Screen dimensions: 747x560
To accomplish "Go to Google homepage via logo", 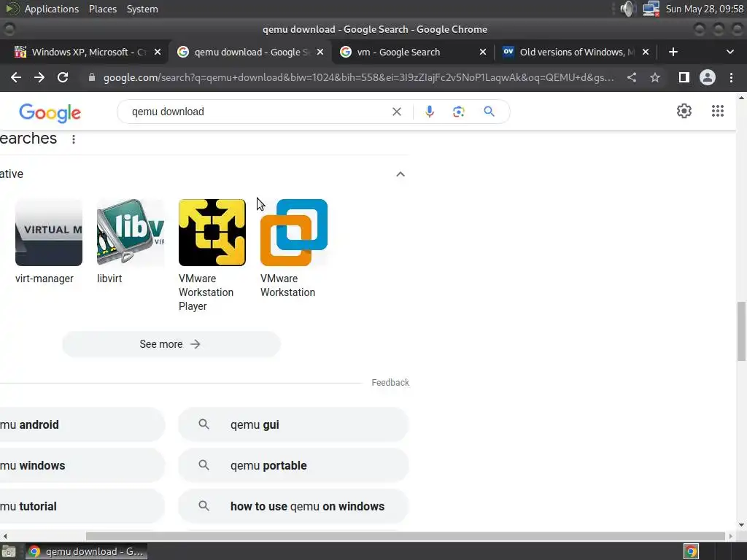I will (x=50, y=113).
